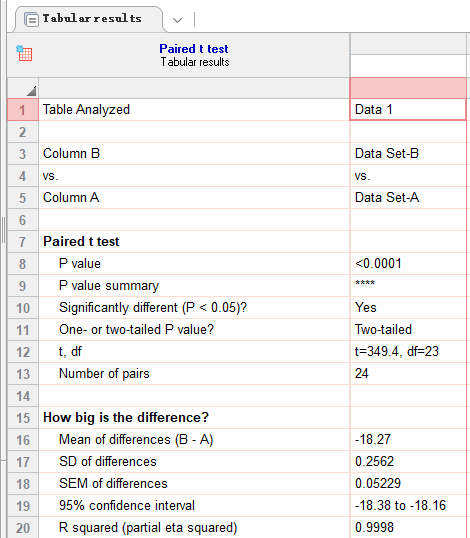Select the Data 1 cell
Viewport: 470px width, 538px height.
pyautogui.click(x=408, y=110)
